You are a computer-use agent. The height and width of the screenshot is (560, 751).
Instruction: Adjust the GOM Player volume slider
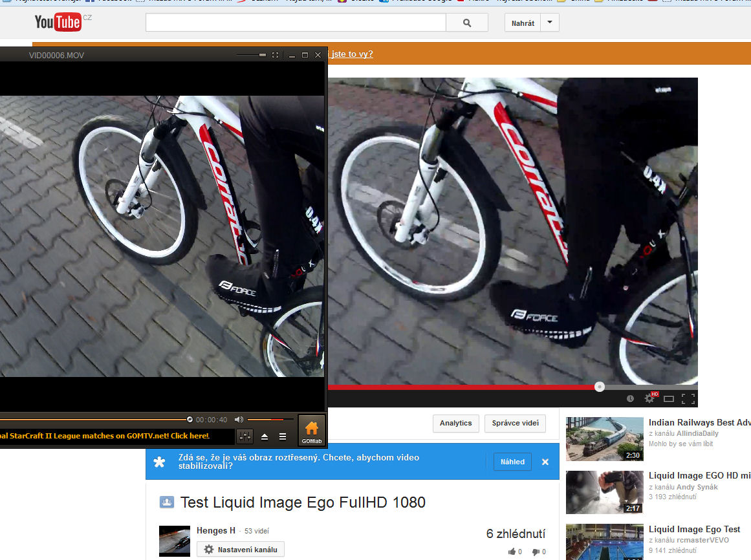(270, 419)
